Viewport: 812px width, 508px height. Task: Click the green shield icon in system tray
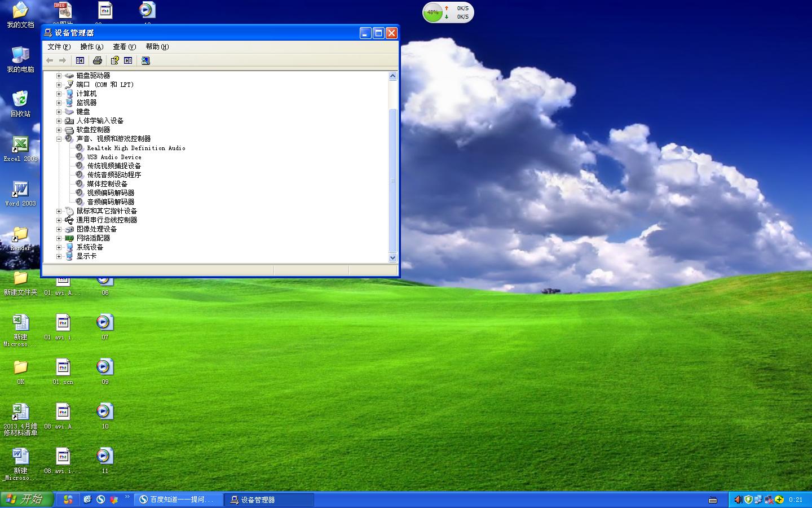coord(748,500)
